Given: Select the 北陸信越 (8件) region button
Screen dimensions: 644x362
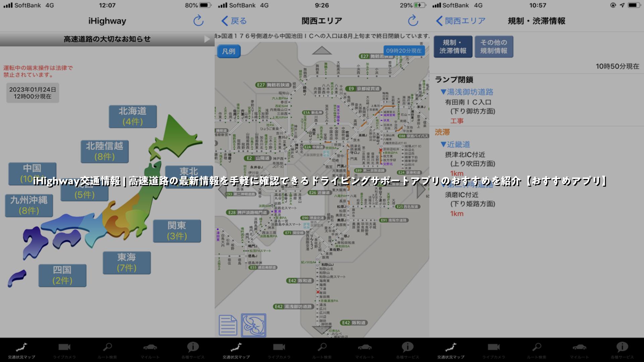Looking at the screenshot, I should click(105, 152).
